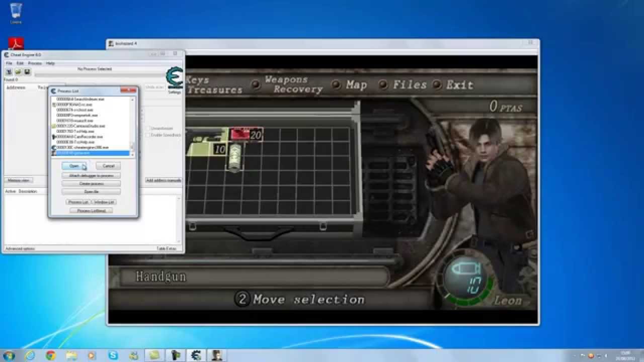Click Add address manually button
Screen dimensions: 644x362
point(164,180)
